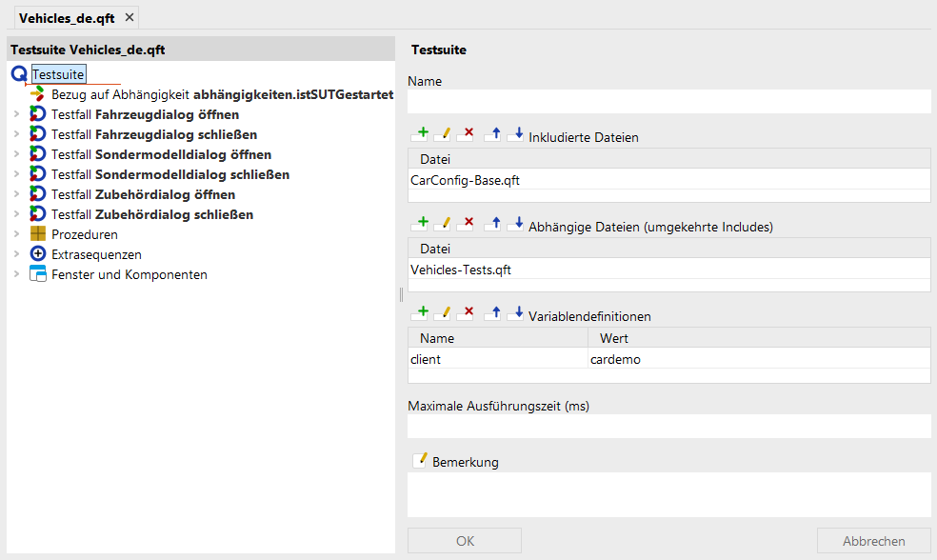Viewport: 937px width, 560px height.
Task: Add a row to Abhängige Dateien table
Action: click(x=420, y=224)
